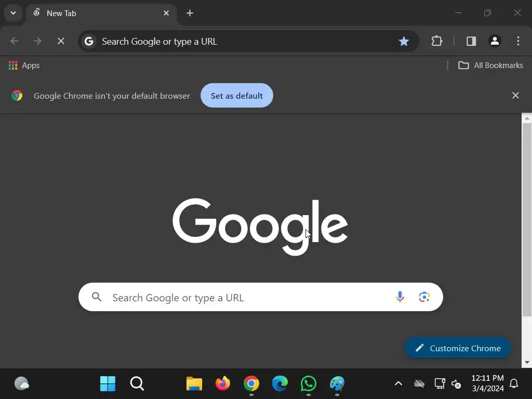Click the page search box

(x=261, y=297)
